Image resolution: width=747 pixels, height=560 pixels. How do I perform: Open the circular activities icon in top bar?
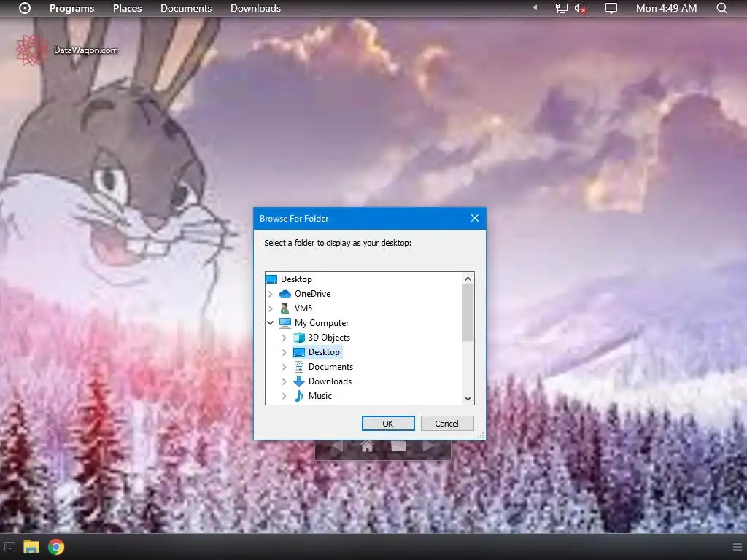(25, 8)
